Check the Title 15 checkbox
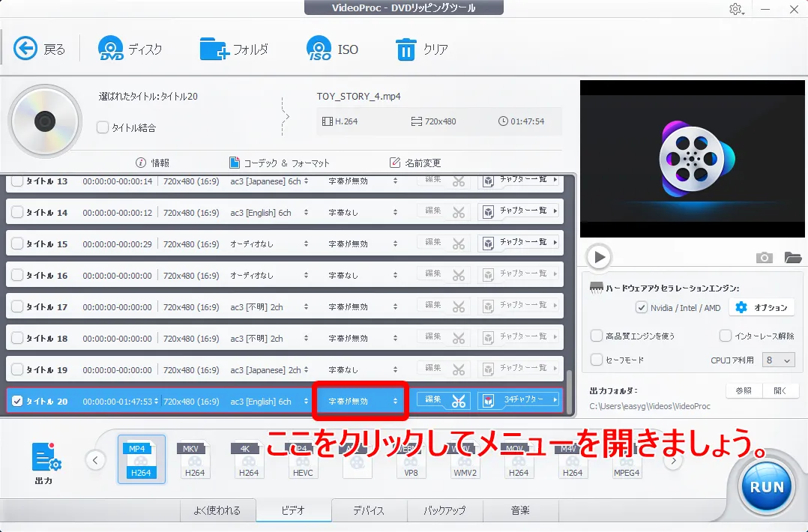808x532 pixels. click(17, 244)
